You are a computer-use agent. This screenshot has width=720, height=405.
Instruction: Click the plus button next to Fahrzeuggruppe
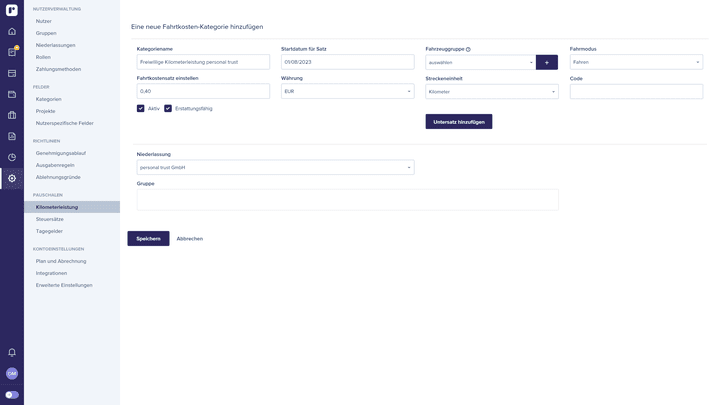(547, 62)
